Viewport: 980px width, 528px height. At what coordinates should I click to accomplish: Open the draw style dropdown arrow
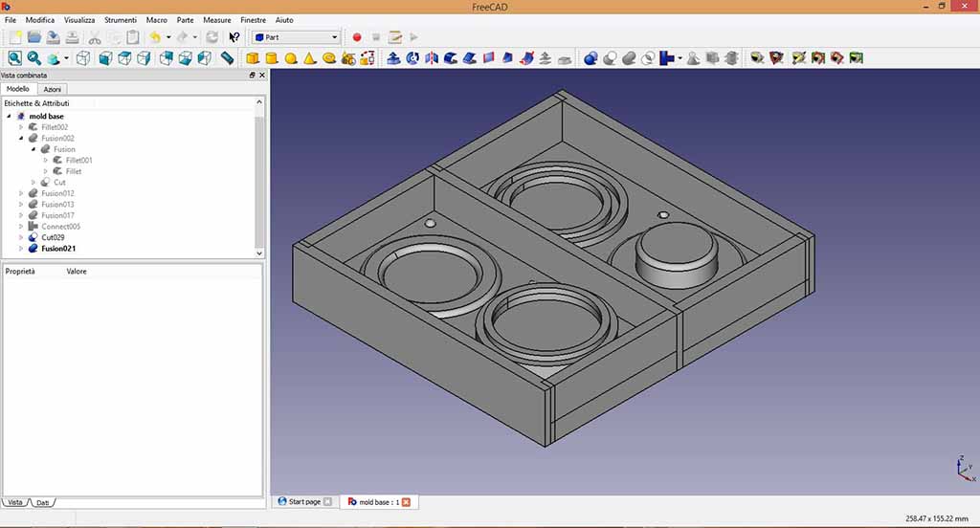click(66, 58)
